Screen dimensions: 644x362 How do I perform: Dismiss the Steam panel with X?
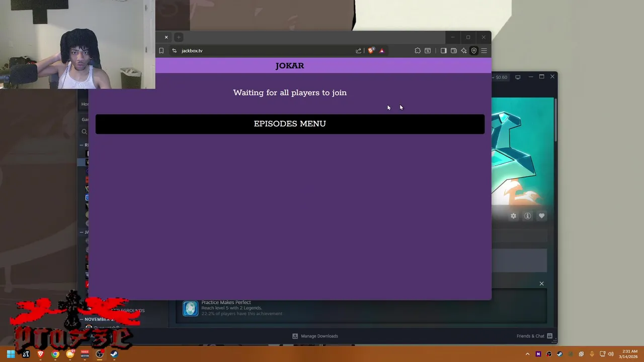point(541,284)
